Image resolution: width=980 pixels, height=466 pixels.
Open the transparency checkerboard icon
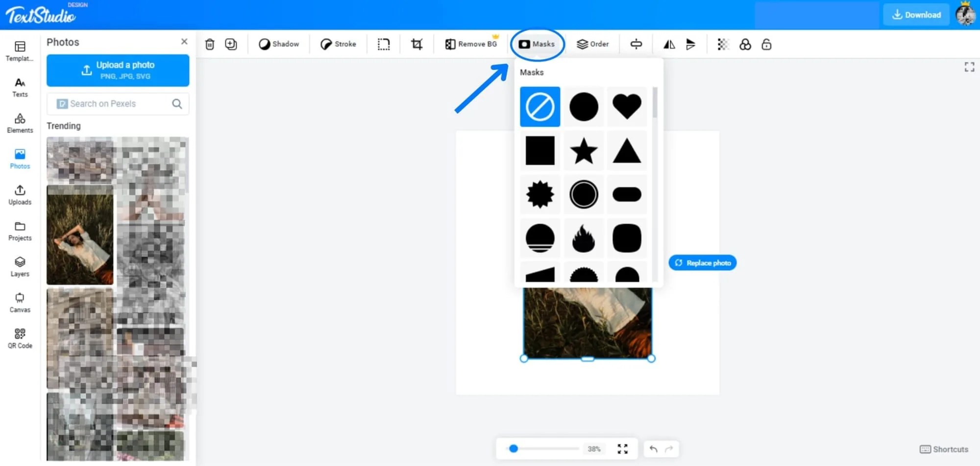tap(723, 45)
